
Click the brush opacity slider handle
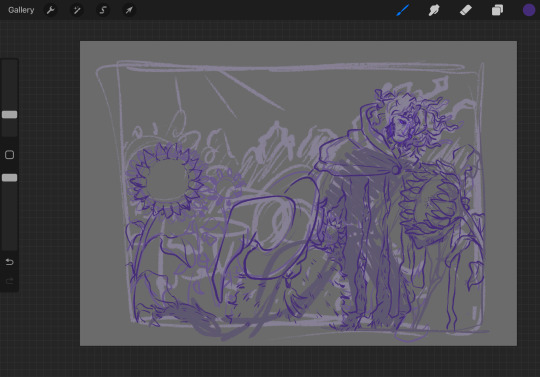click(x=10, y=178)
